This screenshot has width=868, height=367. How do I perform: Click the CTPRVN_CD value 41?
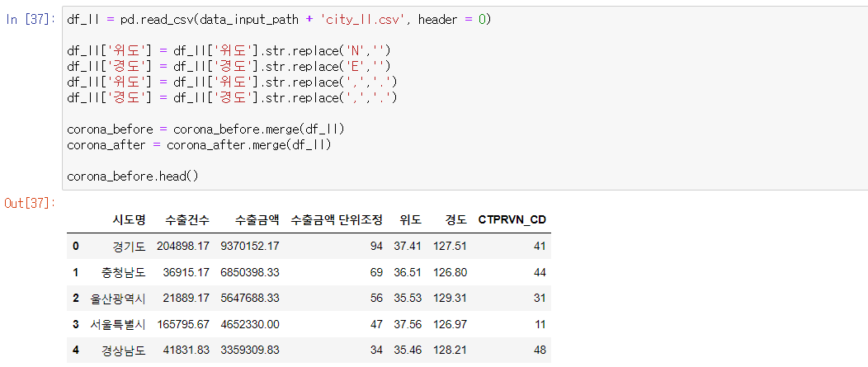[540, 247]
